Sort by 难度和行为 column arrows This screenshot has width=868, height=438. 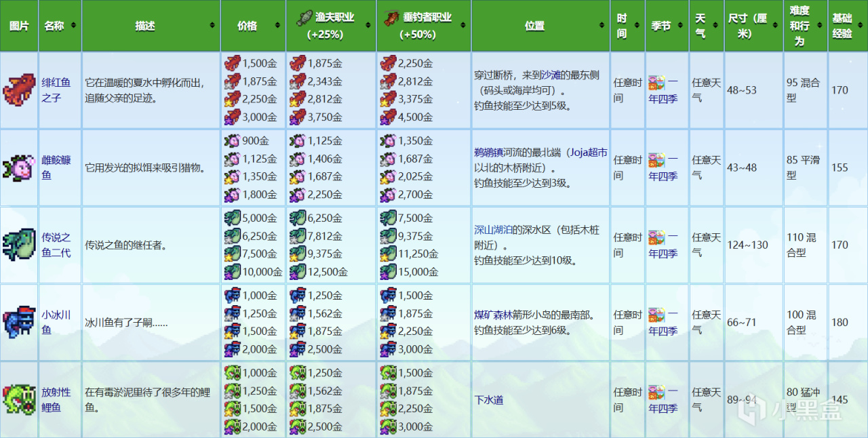(x=820, y=26)
